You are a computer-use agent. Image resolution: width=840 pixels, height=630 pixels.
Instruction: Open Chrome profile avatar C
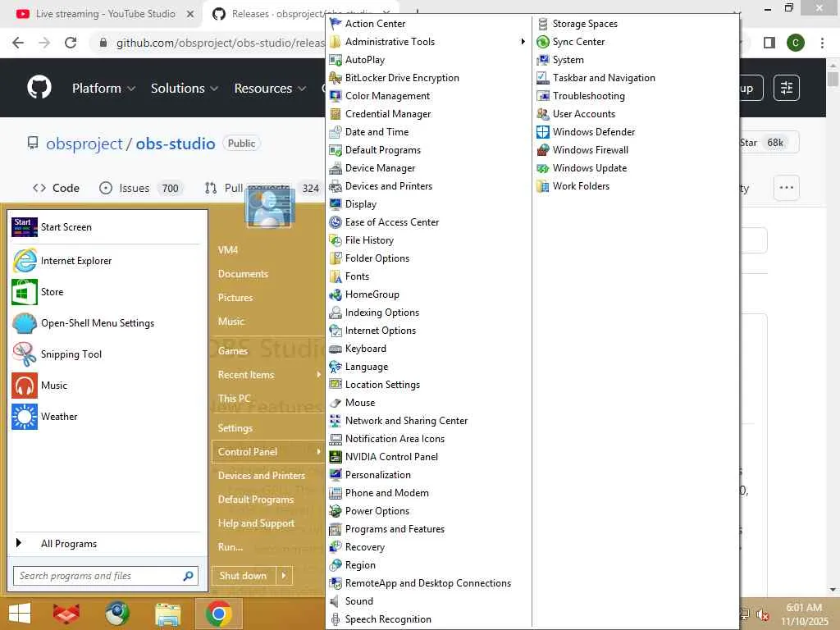point(796,43)
